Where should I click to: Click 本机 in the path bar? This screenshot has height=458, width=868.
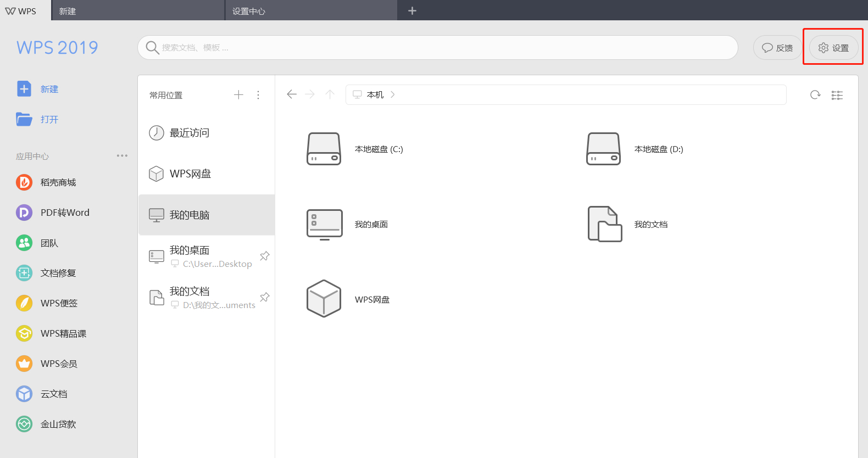pyautogui.click(x=375, y=94)
